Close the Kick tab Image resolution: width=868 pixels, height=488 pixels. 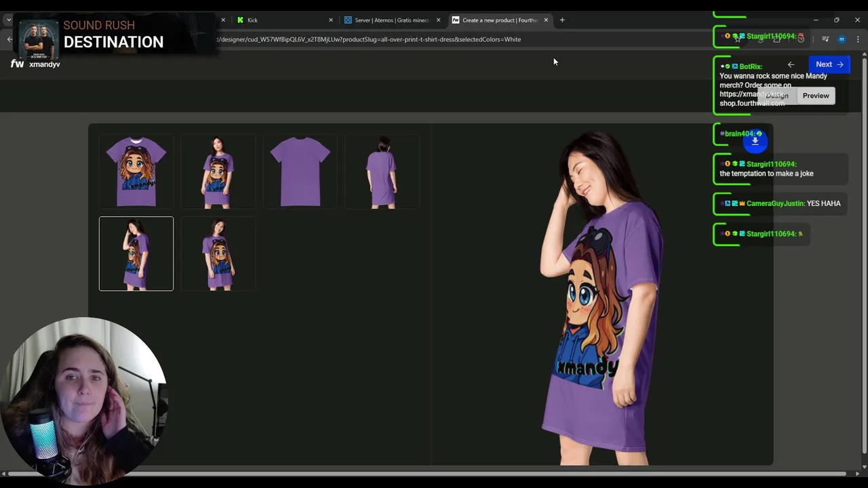tap(331, 20)
